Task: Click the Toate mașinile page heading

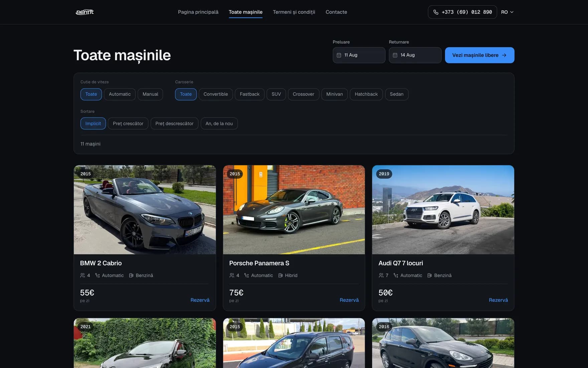Action: pos(122,55)
